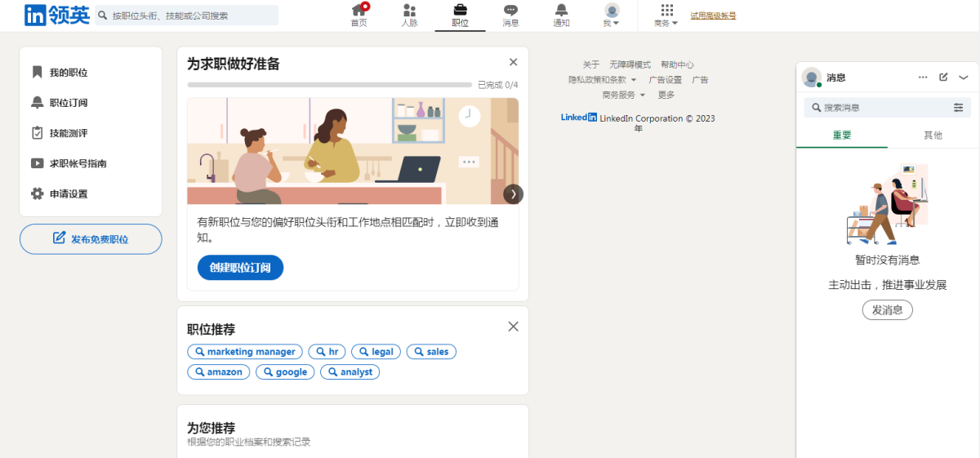Dismiss the 职位推荐 card
This screenshot has width=980, height=458.
pos(513,327)
